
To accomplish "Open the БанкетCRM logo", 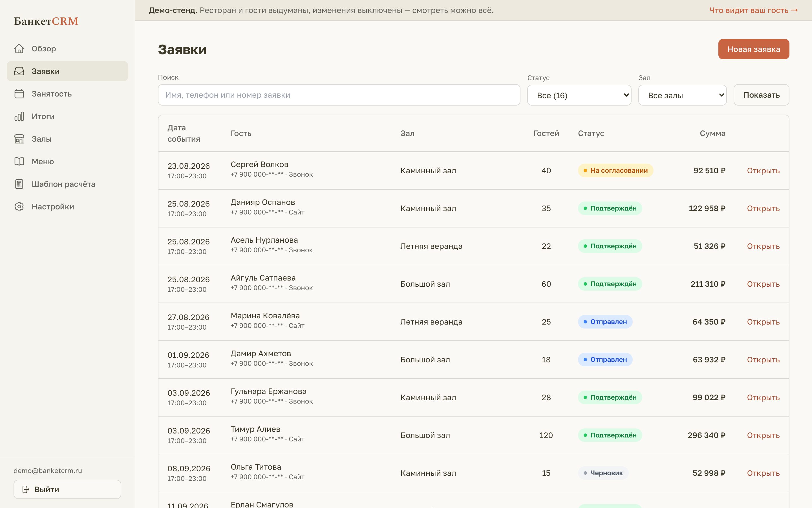I will click(x=46, y=21).
